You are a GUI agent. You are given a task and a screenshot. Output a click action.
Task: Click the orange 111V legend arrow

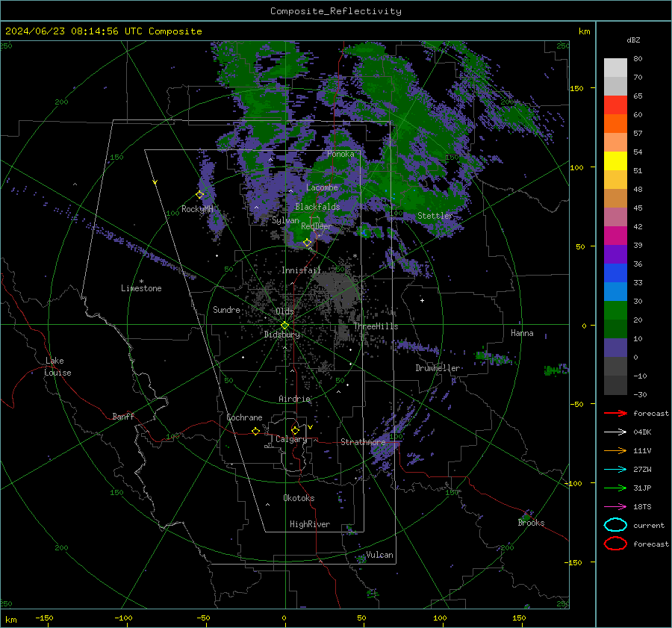pos(615,450)
